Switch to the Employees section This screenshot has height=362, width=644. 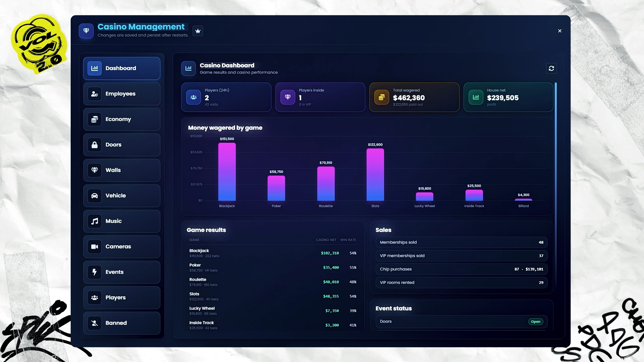122,94
